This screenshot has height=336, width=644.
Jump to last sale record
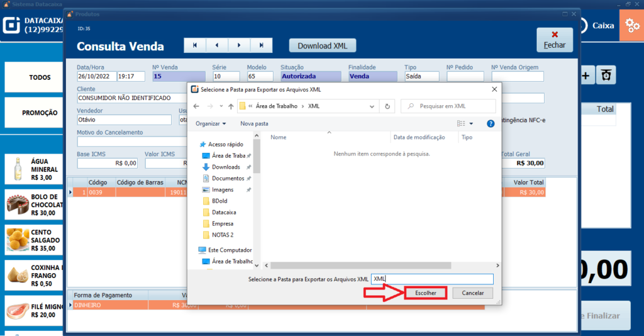(x=261, y=45)
